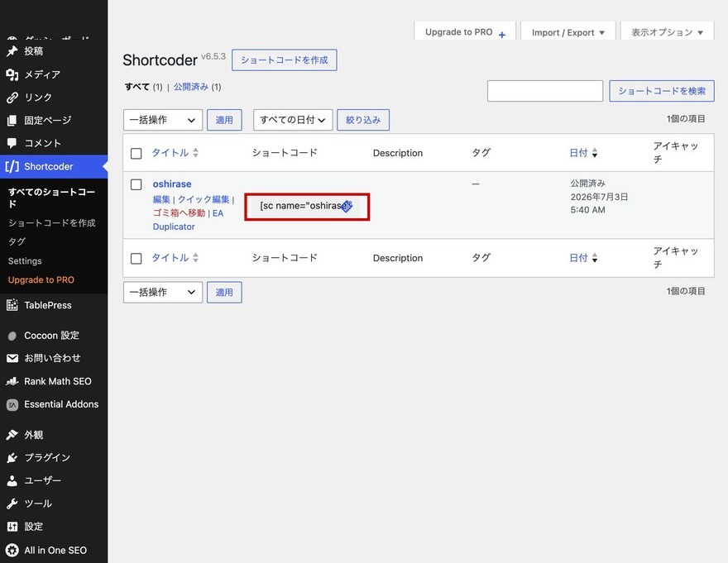Click the bottom 適用 apply button

pyautogui.click(x=224, y=293)
